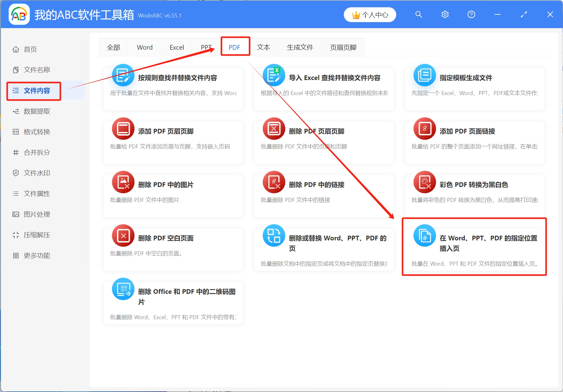
Task: Switch to the 页眉页脚 tab
Action: (x=343, y=47)
